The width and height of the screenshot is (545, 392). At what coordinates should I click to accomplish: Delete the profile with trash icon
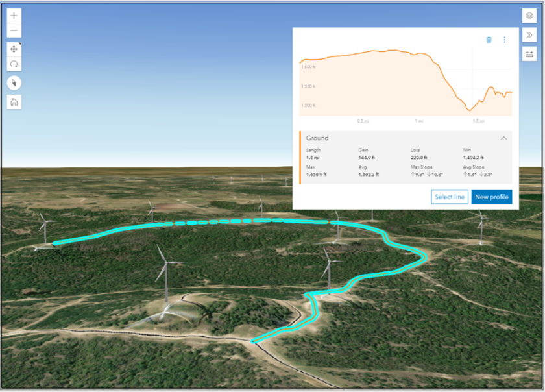point(489,40)
